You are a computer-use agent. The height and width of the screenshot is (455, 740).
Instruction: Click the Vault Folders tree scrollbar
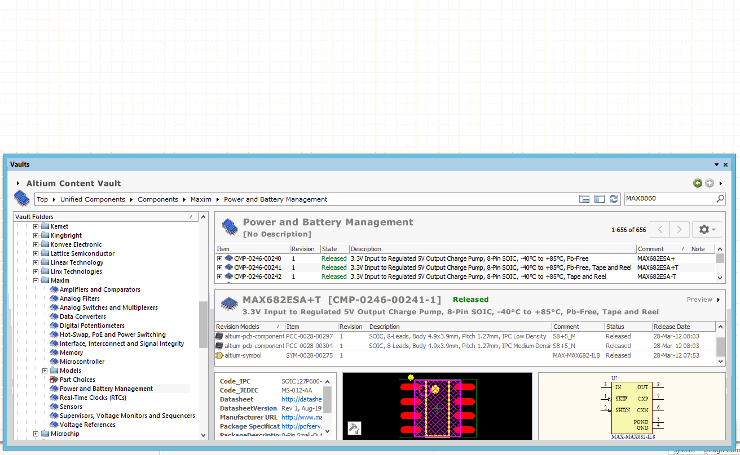pyautogui.click(x=203, y=326)
